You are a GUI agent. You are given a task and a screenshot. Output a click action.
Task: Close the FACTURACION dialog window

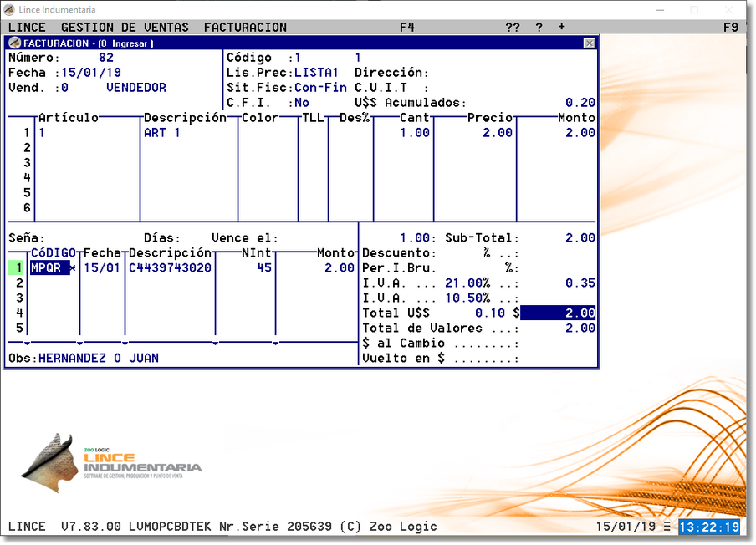pos(590,43)
